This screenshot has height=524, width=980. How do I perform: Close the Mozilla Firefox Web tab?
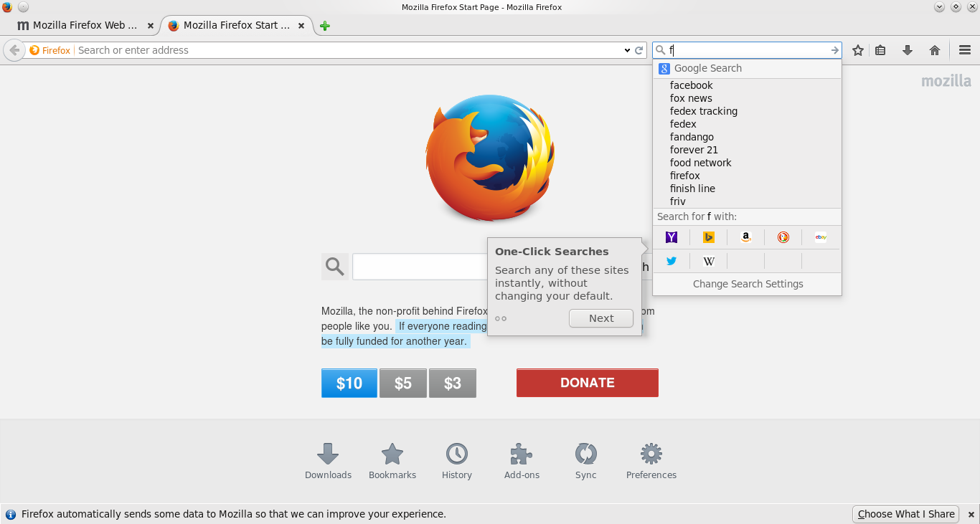[151, 26]
